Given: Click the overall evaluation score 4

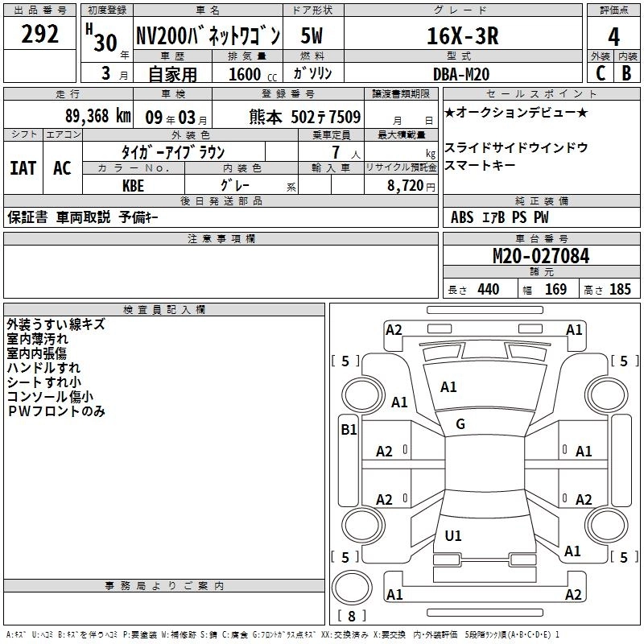Looking at the screenshot, I should [x=613, y=36].
